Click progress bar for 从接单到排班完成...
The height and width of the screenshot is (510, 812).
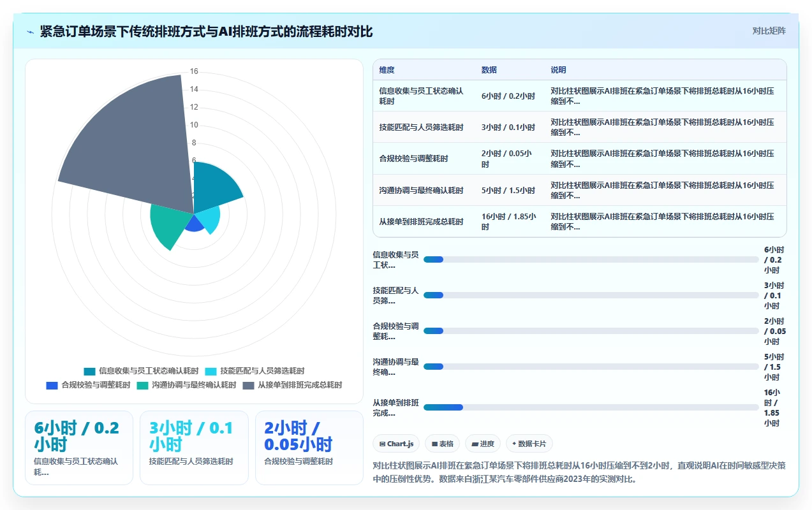pos(591,407)
